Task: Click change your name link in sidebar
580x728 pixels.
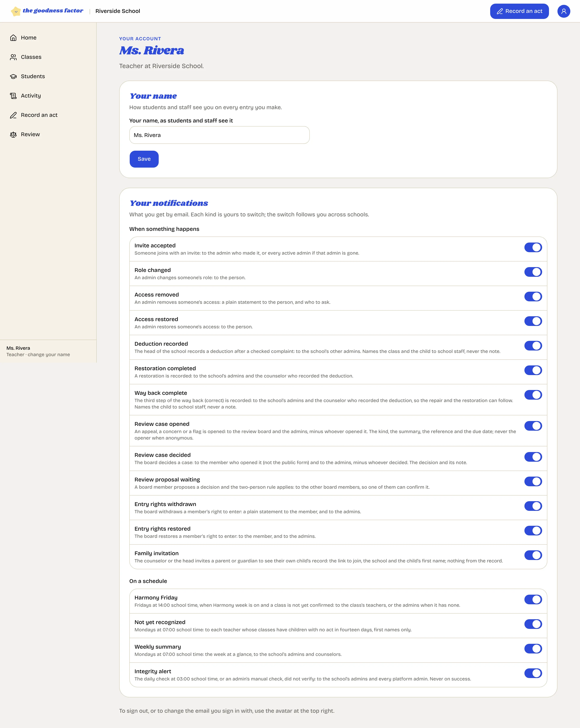Action: (49, 355)
